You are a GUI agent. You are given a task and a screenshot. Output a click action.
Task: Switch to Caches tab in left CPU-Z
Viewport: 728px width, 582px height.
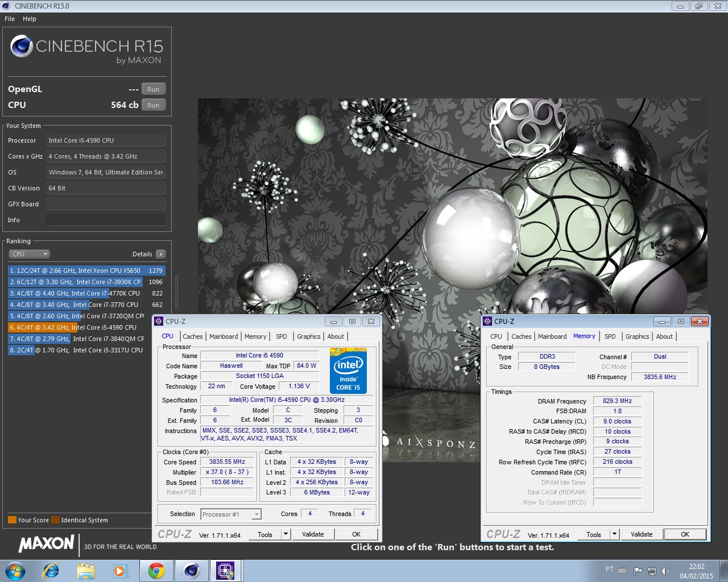coord(193,336)
